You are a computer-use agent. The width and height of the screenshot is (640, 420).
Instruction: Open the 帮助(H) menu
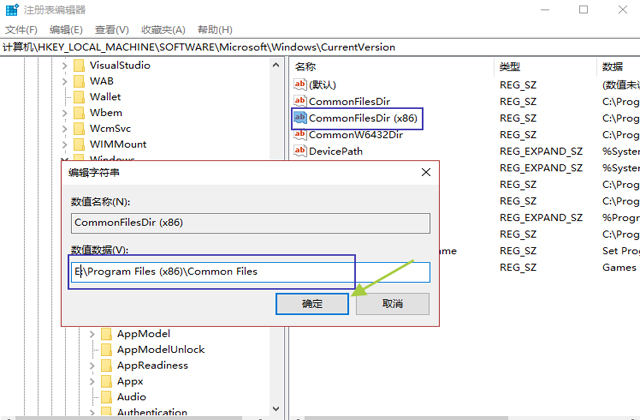(215, 30)
